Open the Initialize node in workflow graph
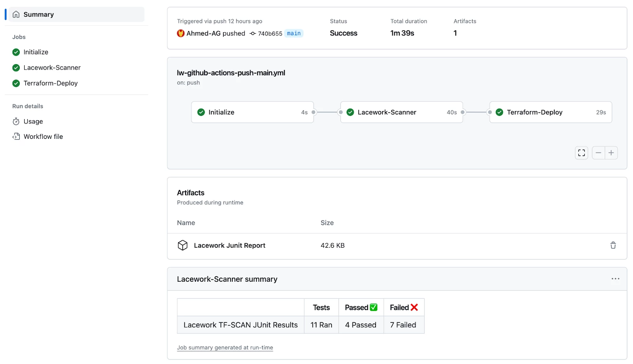 pos(252,112)
